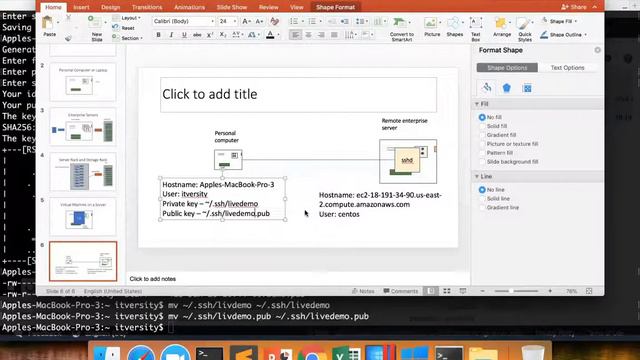This screenshot has width=640, height=360.
Task: Open the font color dropdown arrow
Action: [x=278, y=35]
